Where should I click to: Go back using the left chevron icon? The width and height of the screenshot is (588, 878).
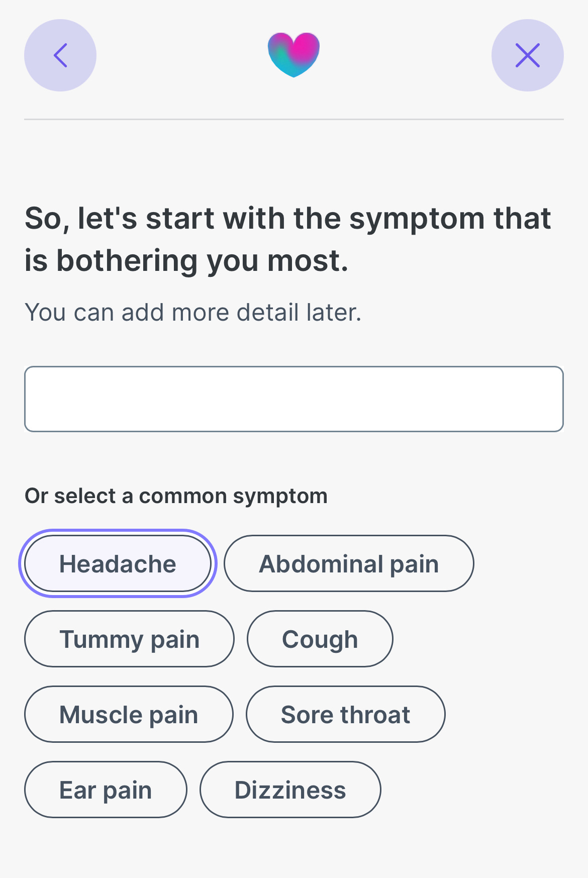pyautogui.click(x=60, y=55)
